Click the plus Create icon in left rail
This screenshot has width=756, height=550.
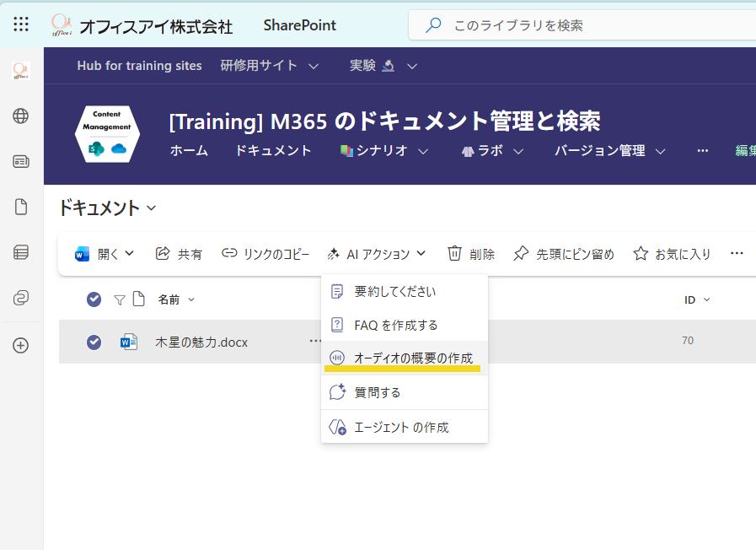tap(21, 345)
